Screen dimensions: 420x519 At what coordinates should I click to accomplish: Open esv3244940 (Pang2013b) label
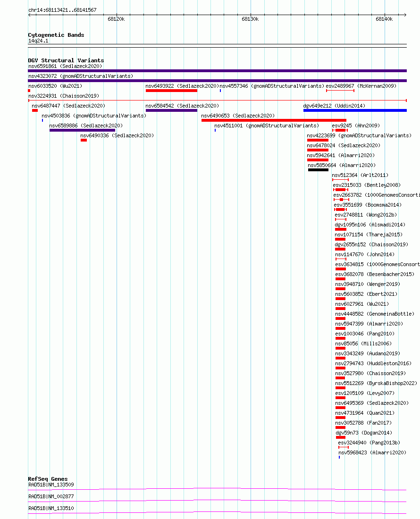[369, 444]
